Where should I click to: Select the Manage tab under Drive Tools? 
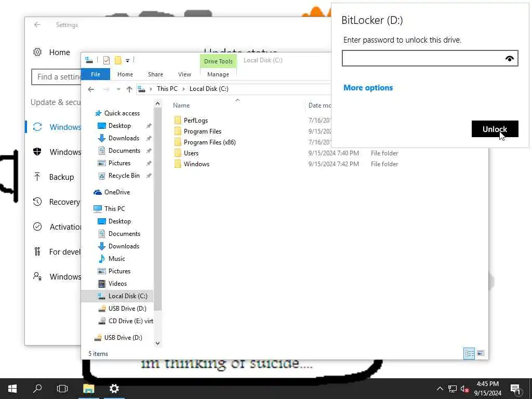(218, 74)
